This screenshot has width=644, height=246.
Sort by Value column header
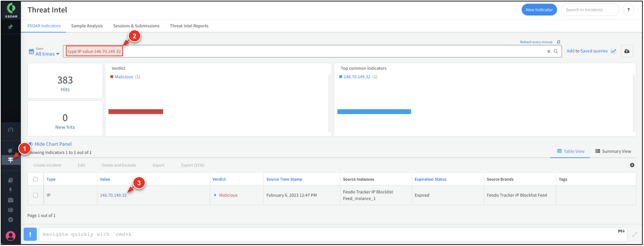click(x=105, y=179)
